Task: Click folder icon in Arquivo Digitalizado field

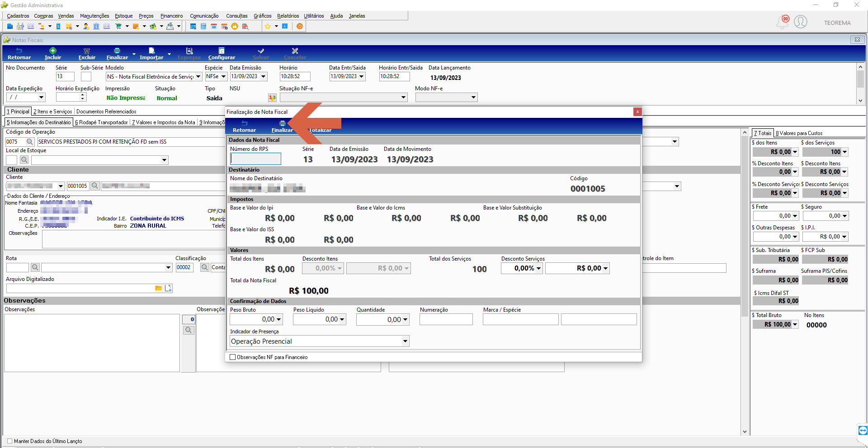Action: [158, 288]
